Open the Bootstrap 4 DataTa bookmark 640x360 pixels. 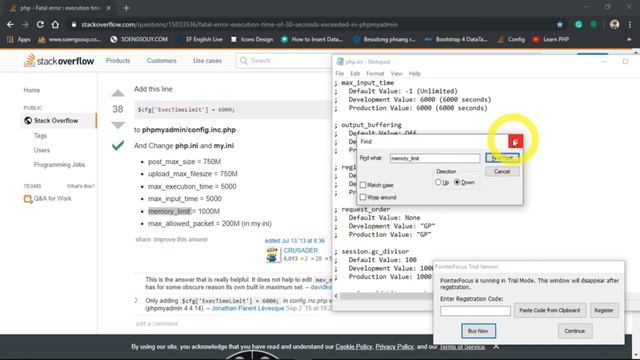coord(456,40)
